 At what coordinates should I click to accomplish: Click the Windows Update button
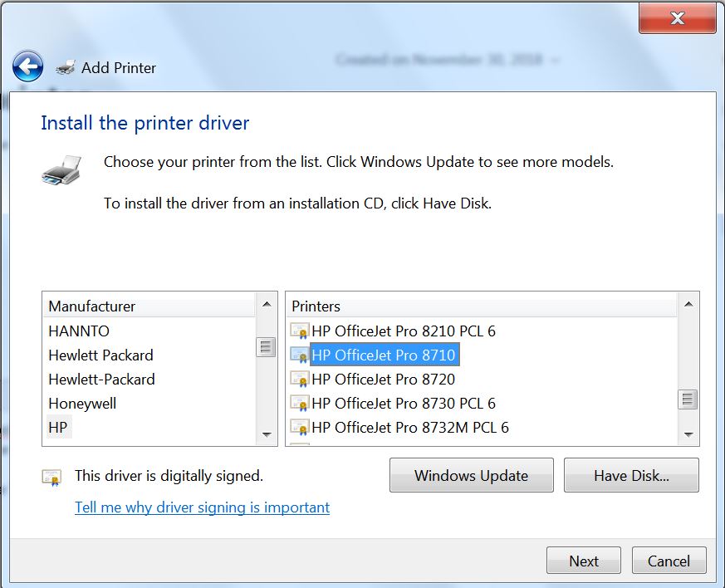tap(471, 475)
